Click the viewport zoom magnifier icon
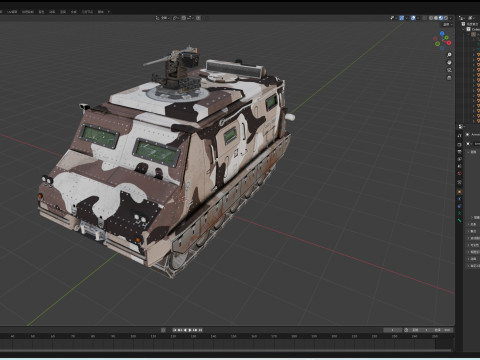480x360 pixels. click(x=449, y=54)
